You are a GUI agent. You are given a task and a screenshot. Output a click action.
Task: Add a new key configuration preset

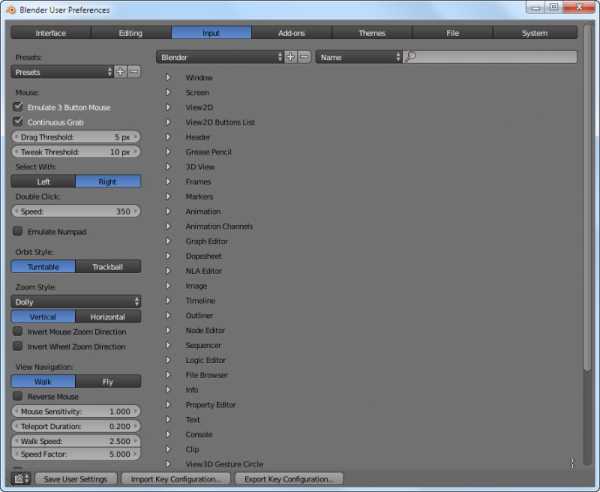click(x=291, y=57)
